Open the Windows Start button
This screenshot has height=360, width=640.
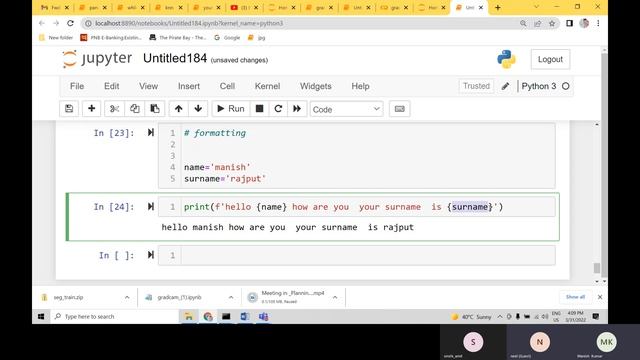[41, 316]
